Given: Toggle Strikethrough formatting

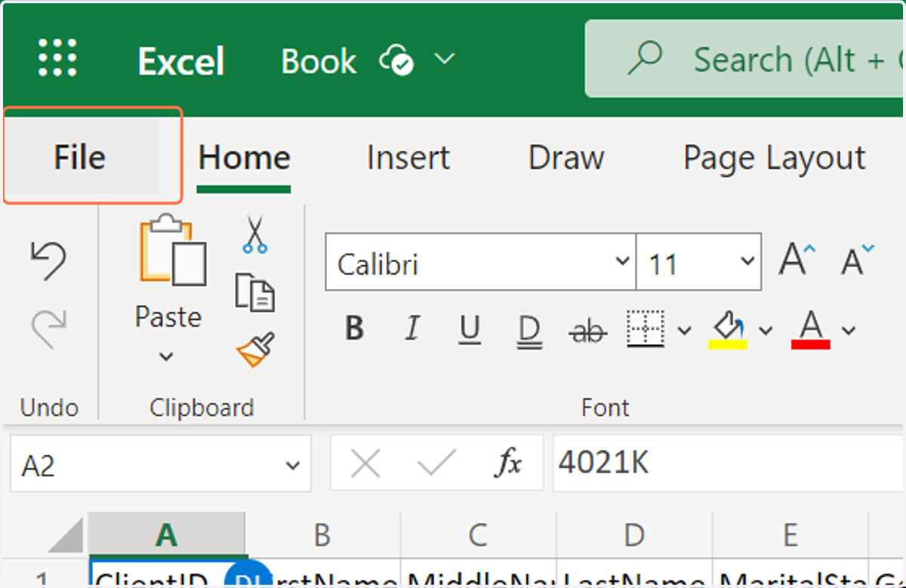Looking at the screenshot, I should 588,331.
